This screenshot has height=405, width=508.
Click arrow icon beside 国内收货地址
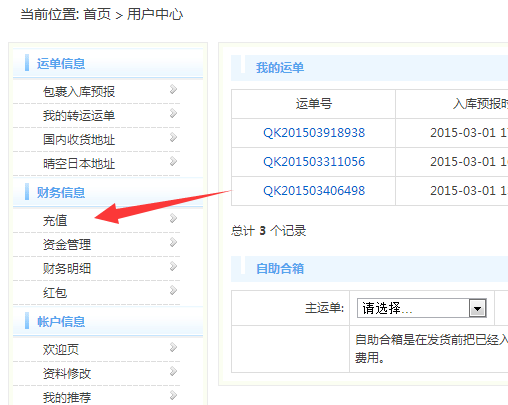173,137
